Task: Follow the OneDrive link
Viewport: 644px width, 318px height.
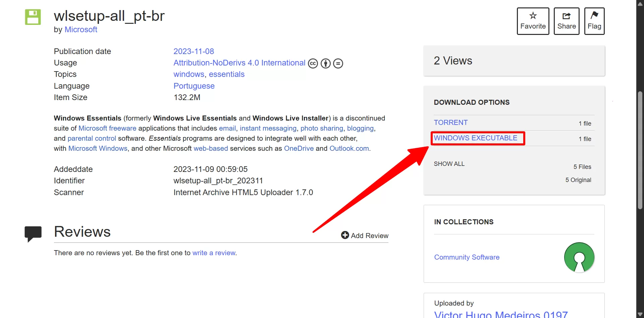Action: pos(299,148)
